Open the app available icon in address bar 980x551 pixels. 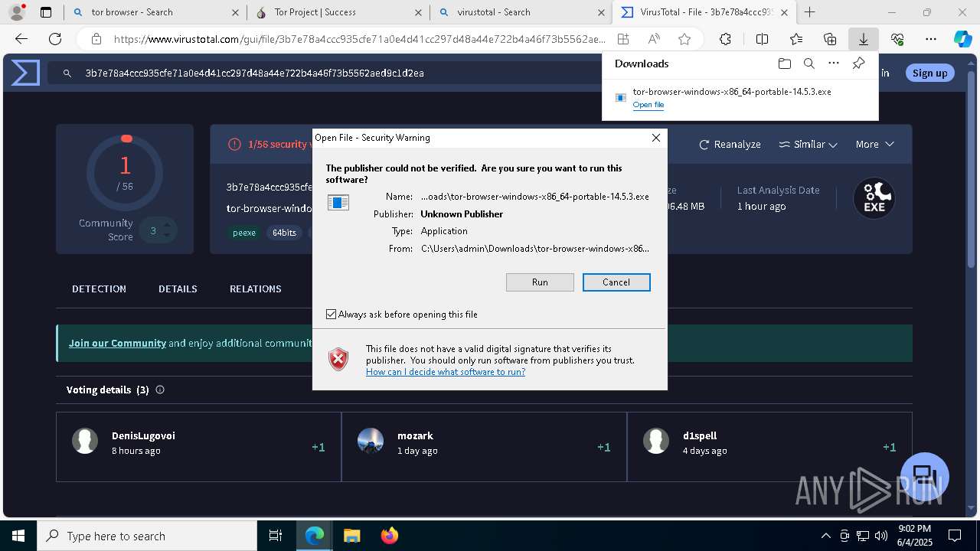click(623, 39)
